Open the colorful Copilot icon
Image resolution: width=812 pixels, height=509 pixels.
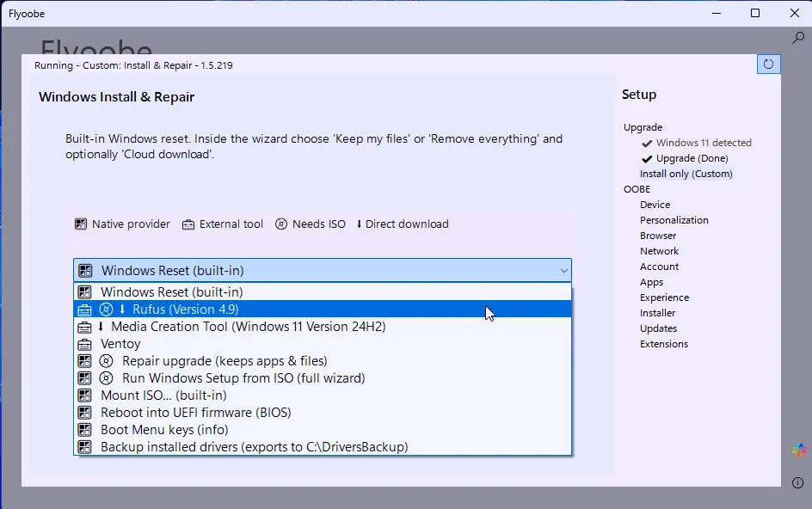tap(798, 451)
